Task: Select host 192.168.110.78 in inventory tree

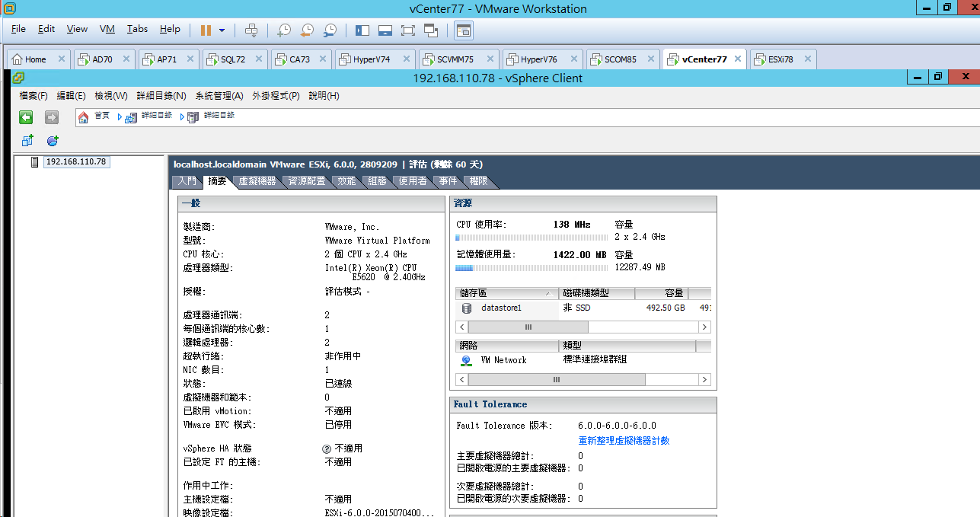Action: coord(76,161)
